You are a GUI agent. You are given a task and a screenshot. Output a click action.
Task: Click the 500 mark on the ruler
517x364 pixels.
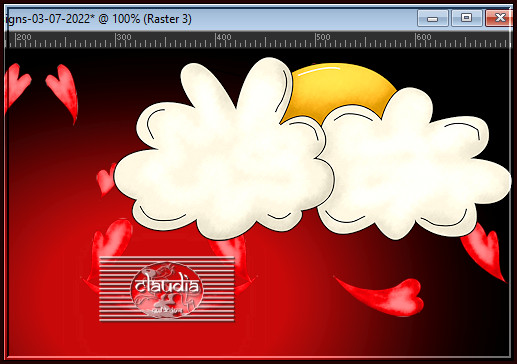tap(323, 37)
